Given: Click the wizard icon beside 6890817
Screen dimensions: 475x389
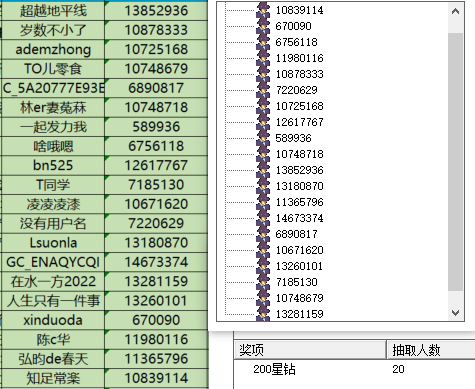Looking at the screenshot, I should point(263,234).
